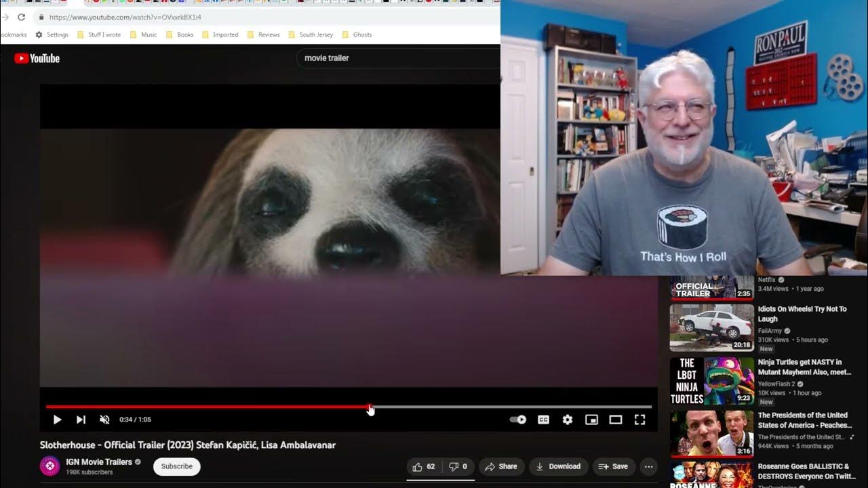This screenshot has height=488, width=868.
Task: Open the 'Stuff I wrote' bookmark folder
Action: pyautogui.click(x=99, y=35)
